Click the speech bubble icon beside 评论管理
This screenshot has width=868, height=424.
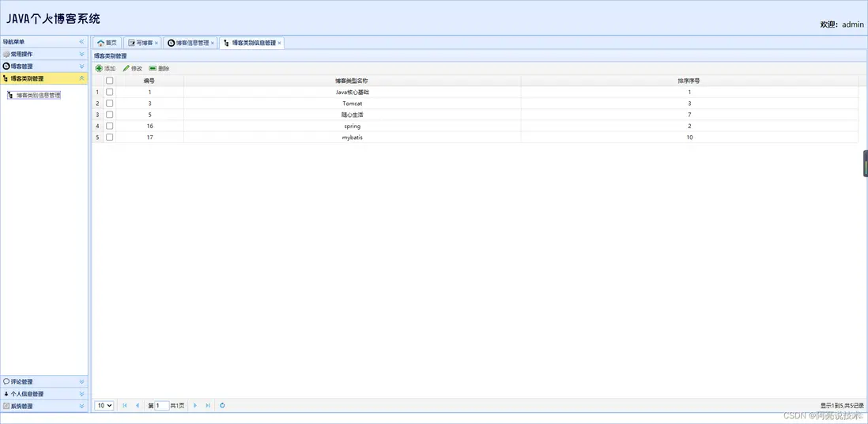click(6, 381)
